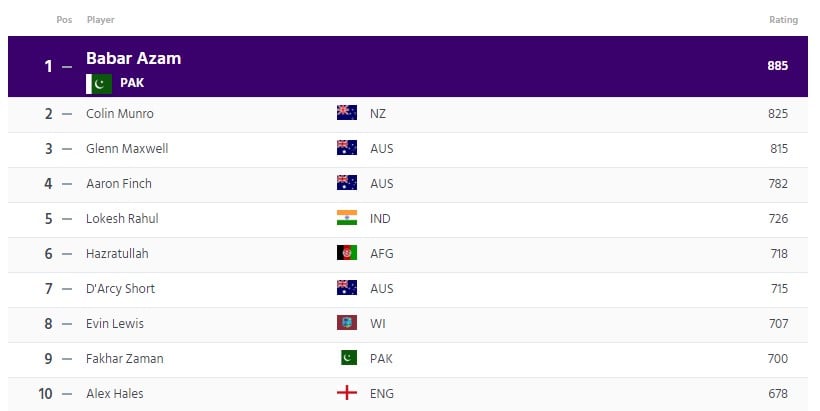The height and width of the screenshot is (411, 820).
Task: Click the Player column header
Action: (100, 19)
